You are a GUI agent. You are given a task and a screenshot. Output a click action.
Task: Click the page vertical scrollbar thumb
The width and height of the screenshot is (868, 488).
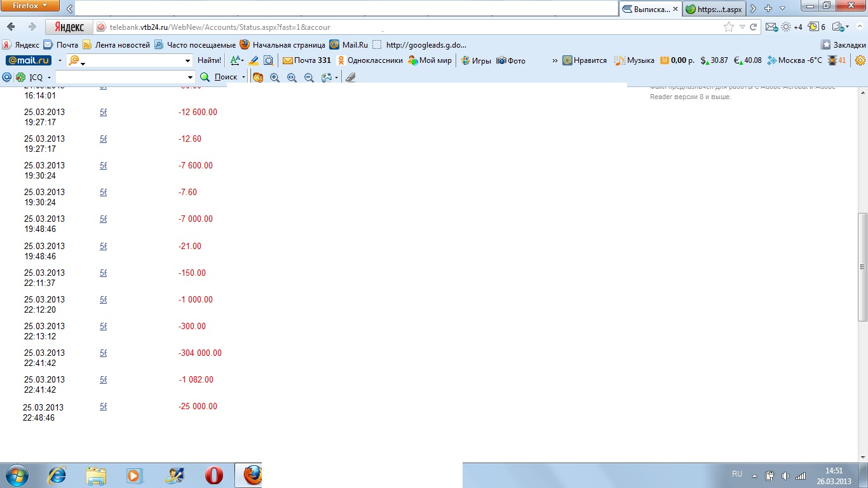click(x=862, y=267)
